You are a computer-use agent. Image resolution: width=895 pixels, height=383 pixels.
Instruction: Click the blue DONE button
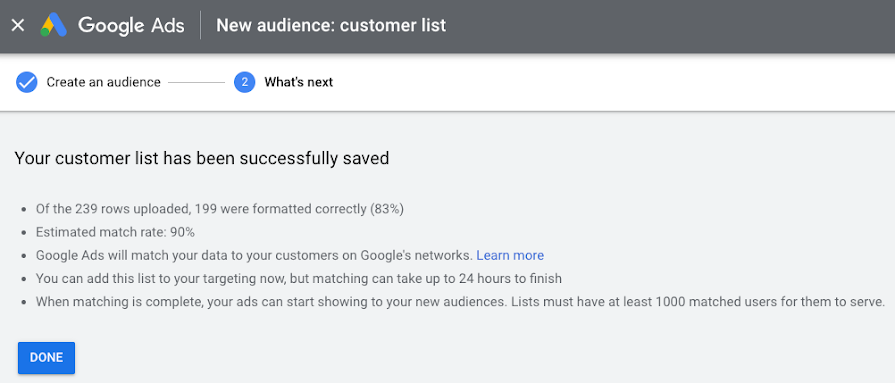click(46, 358)
